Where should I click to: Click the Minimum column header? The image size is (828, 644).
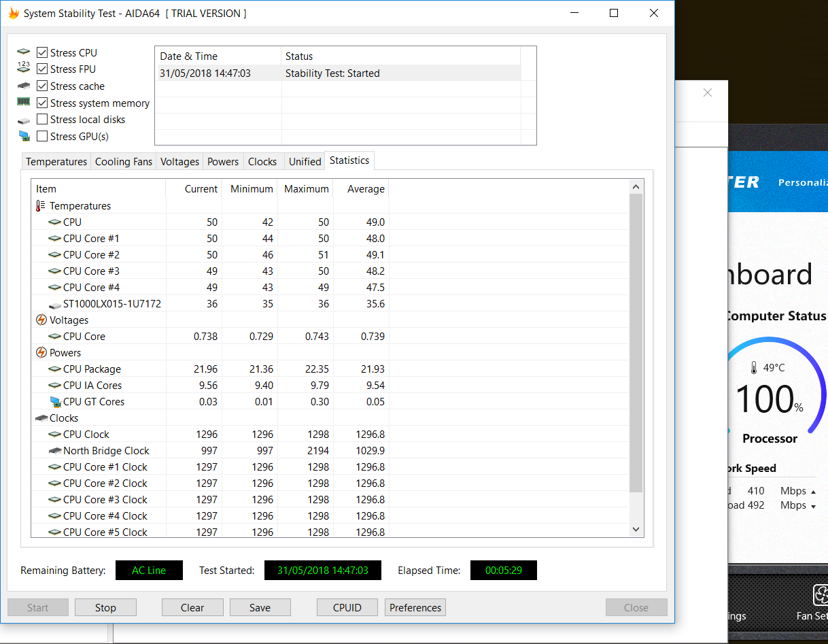[x=249, y=189]
